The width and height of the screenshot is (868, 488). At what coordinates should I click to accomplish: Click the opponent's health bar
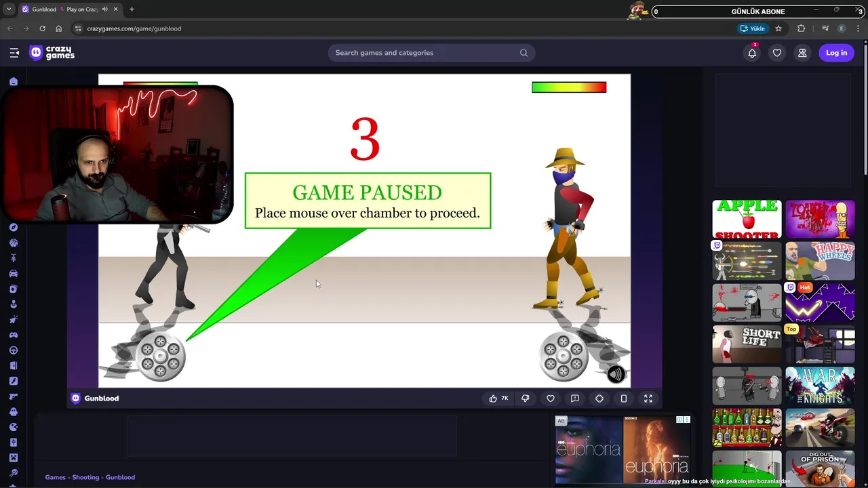(x=569, y=87)
